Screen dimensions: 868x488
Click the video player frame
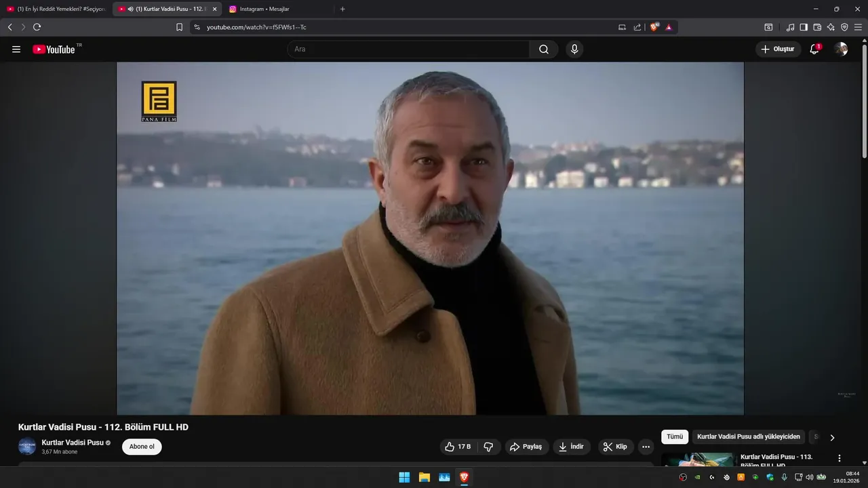click(430, 239)
